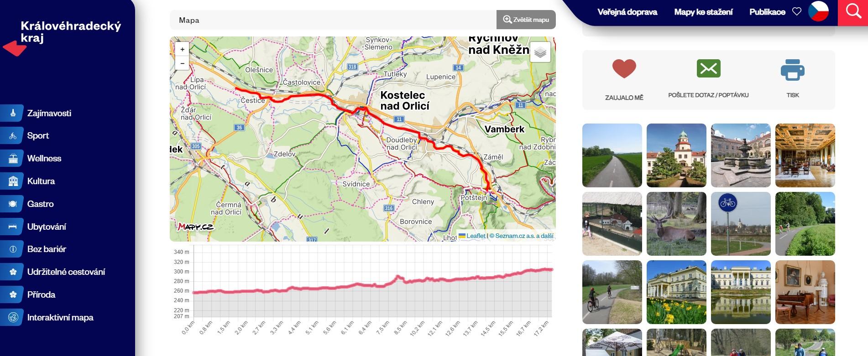The width and height of the screenshot is (868, 356).
Task: Click the Ubytování bed sidebar icon
Action: 12,227
